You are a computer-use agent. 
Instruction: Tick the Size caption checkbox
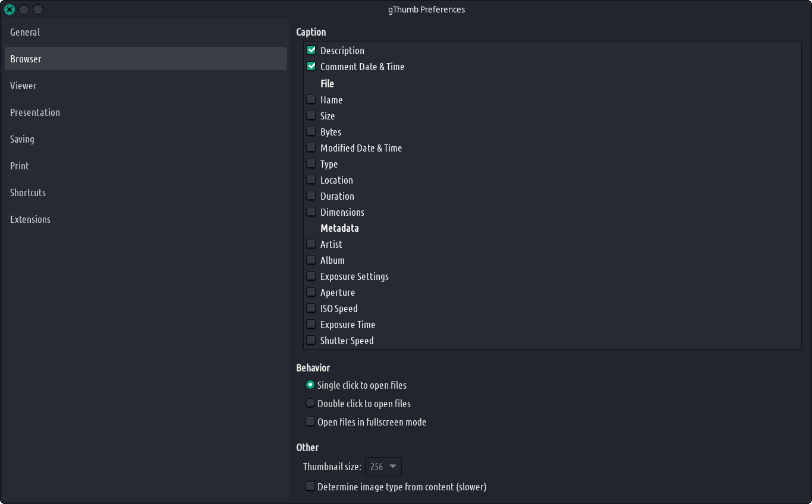tap(311, 115)
